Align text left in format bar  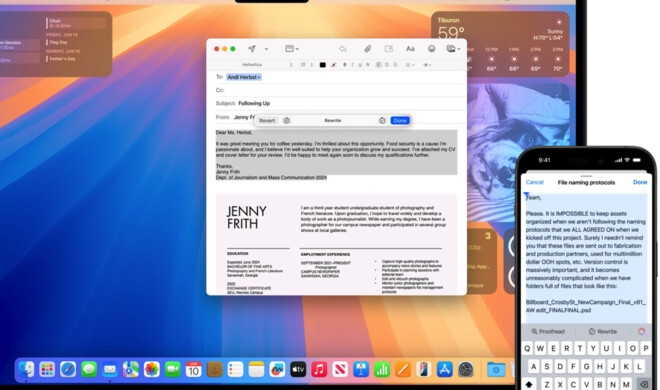[378, 65]
